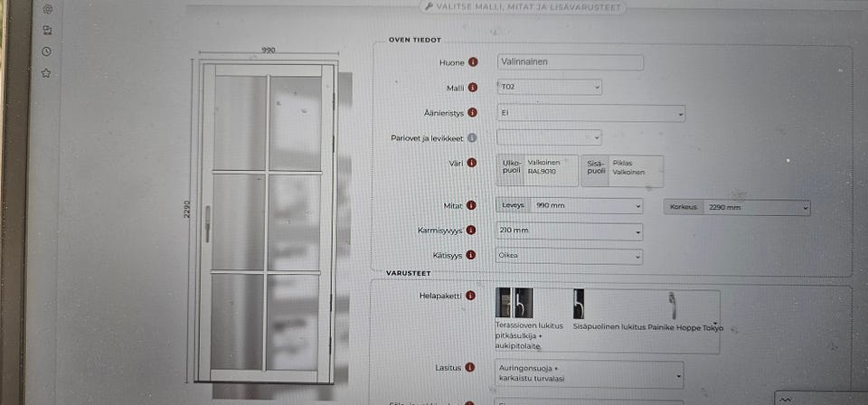
Task: Open info icon next to Lasitus
Action: coord(469,367)
